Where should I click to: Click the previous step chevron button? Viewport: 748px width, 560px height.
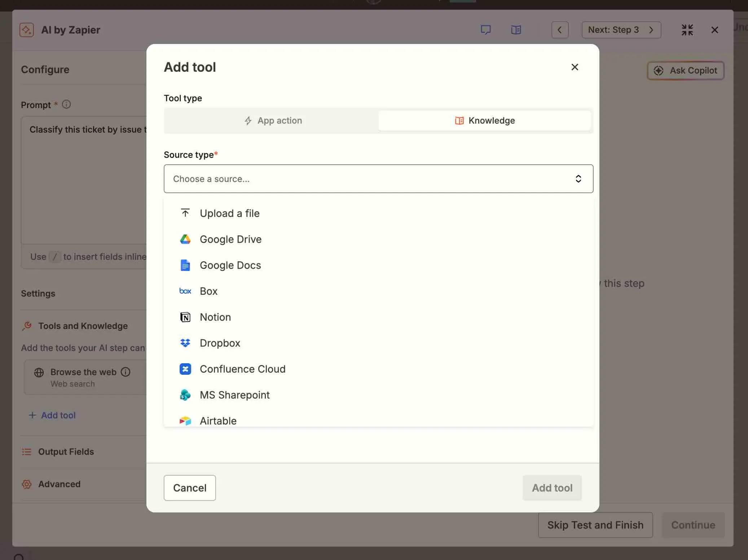tap(560, 30)
